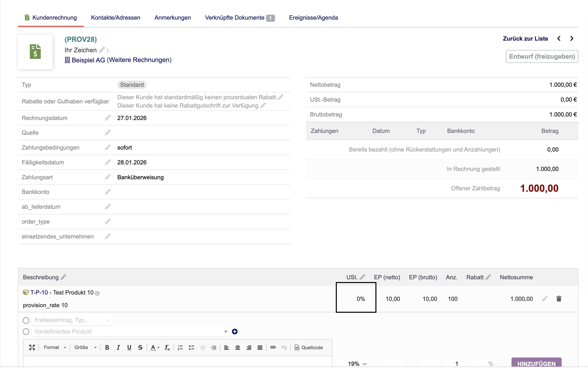Click the Hinzufügen button
Viewport: 588px width, 368px height.
pos(536,364)
